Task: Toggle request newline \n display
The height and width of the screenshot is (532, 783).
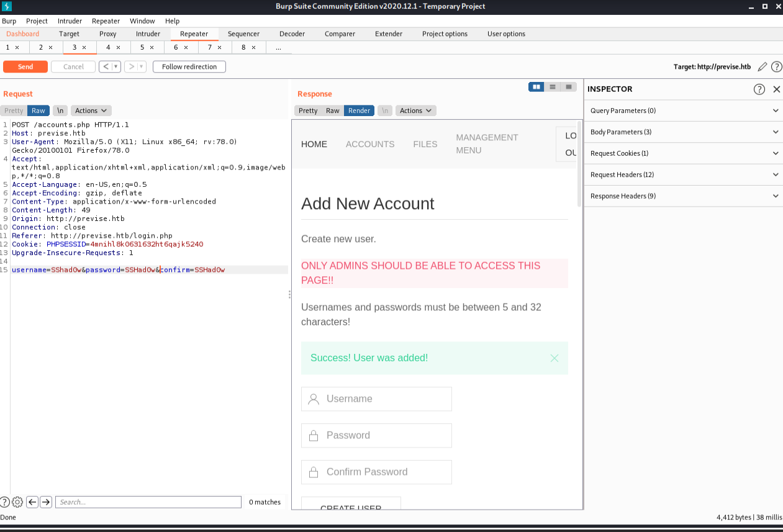Action: pyautogui.click(x=60, y=110)
